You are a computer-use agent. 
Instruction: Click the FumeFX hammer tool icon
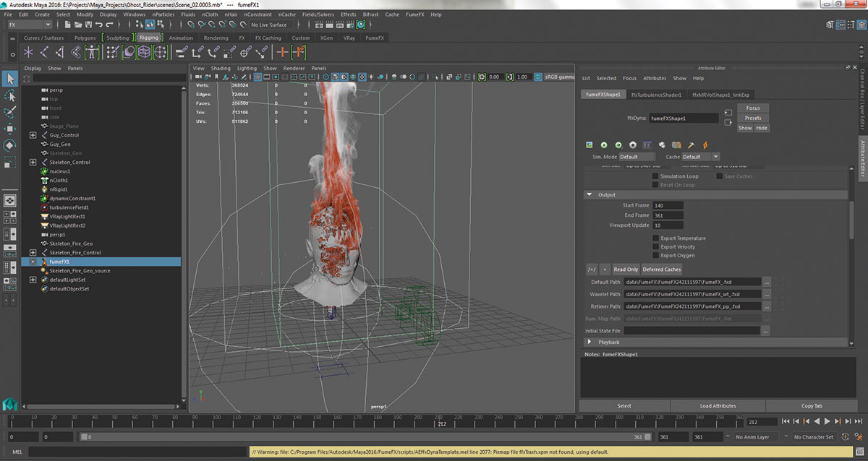(x=692, y=145)
